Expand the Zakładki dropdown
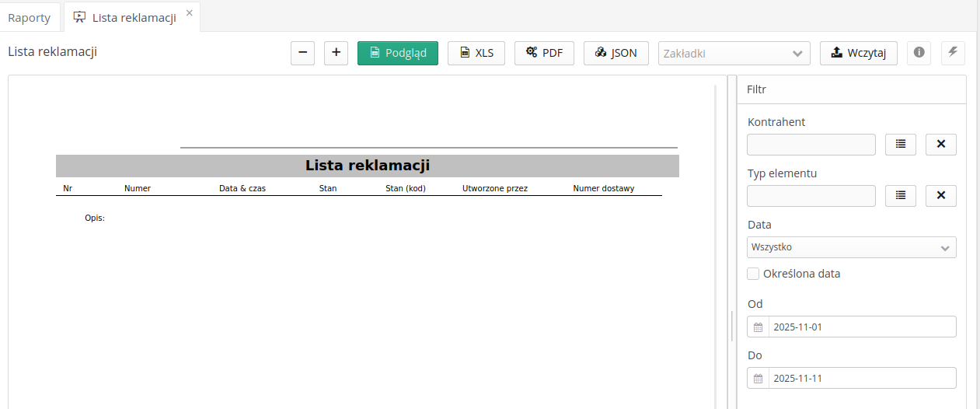This screenshot has height=409, width=980. [734, 53]
